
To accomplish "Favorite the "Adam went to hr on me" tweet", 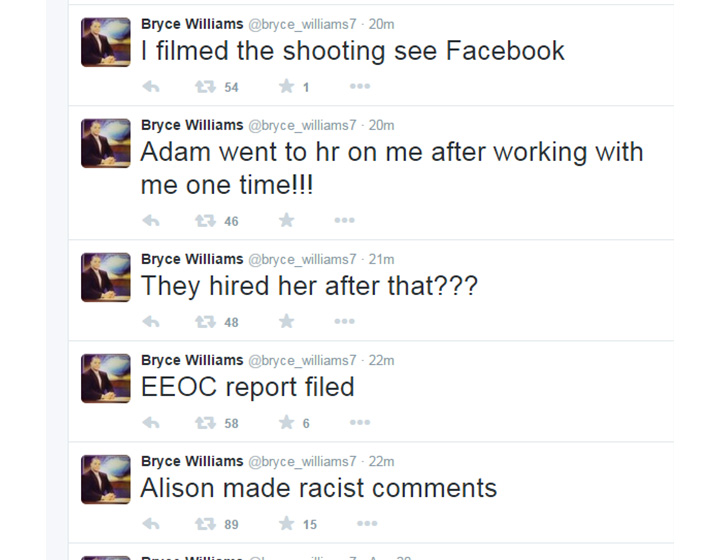I will click(286, 220).
